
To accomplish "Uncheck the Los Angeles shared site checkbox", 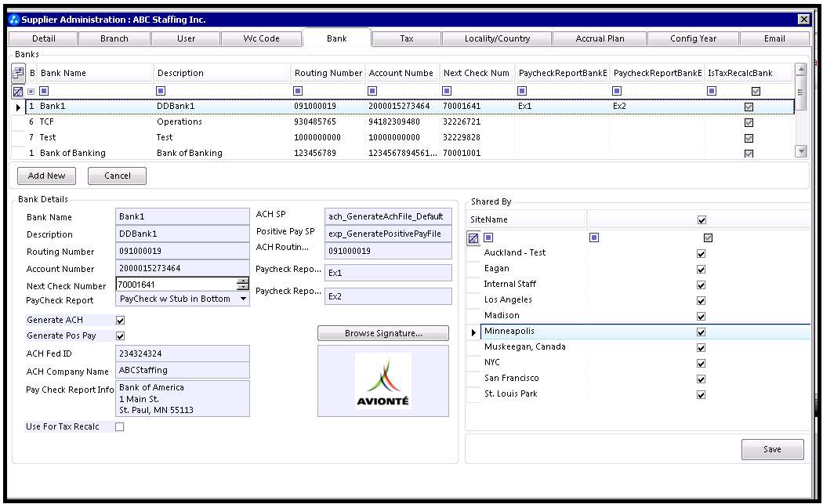I will 701,300.
